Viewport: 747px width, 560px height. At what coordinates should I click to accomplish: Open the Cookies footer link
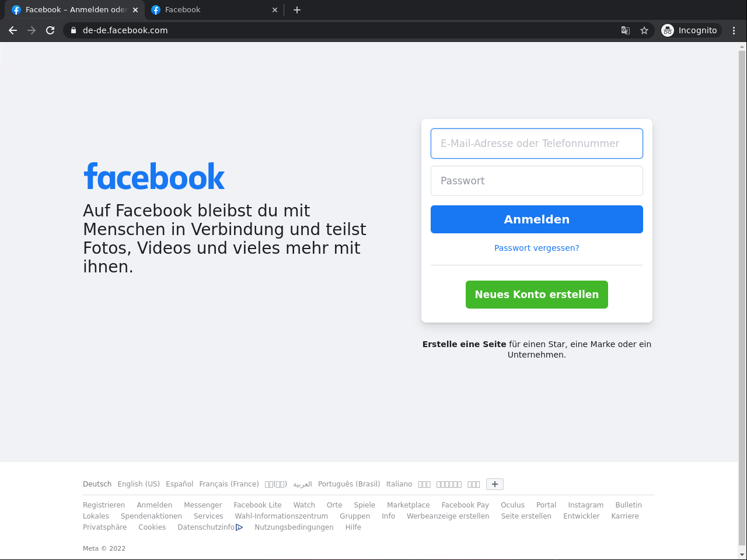[152, 527]
